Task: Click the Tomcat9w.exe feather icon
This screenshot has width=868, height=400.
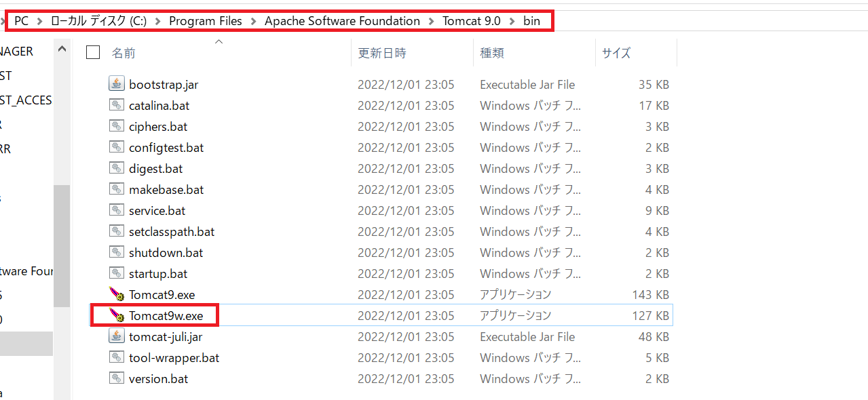Action: tap(117, 315)
